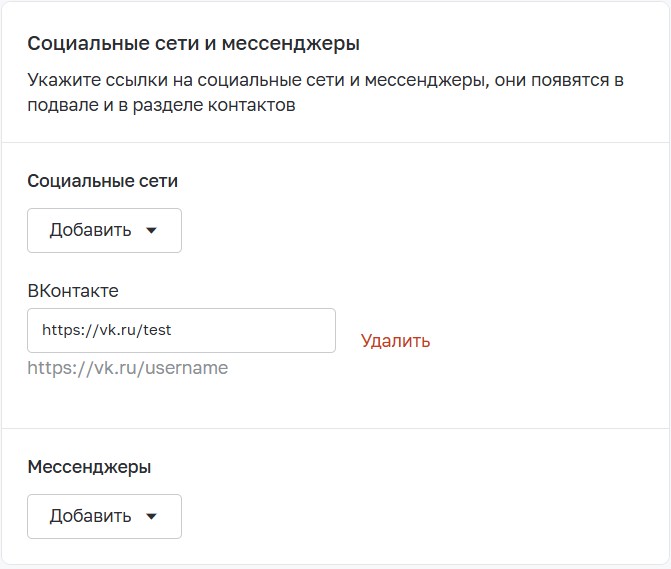Click the https://vk.ru/username hint text
Viewport: 671px width, 569px height.
point(128,368)
